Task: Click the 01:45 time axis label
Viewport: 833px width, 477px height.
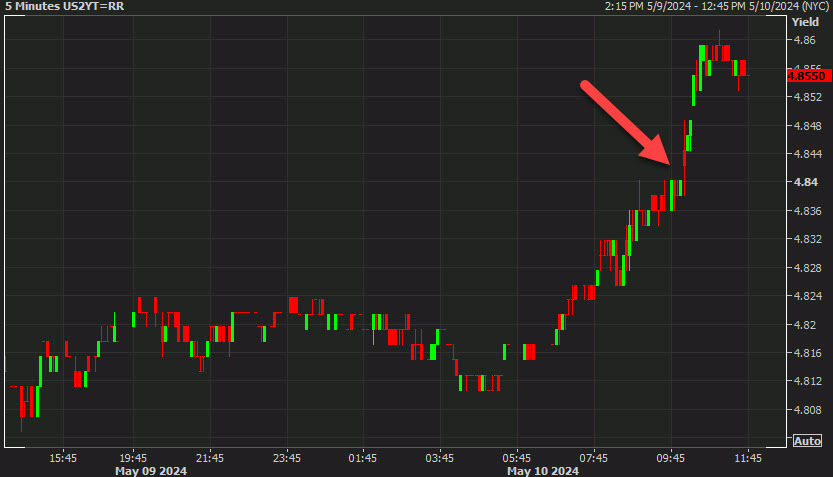Action: pos(363,458)
